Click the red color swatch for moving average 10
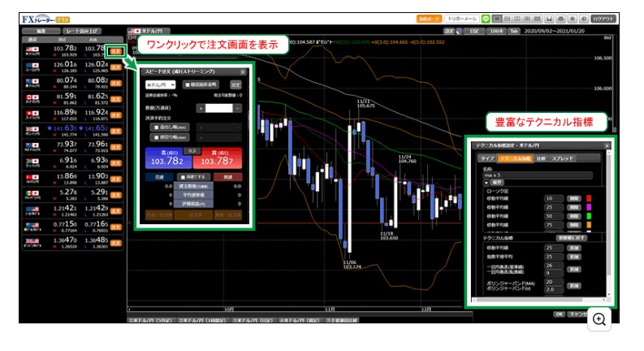 [589, 197]
